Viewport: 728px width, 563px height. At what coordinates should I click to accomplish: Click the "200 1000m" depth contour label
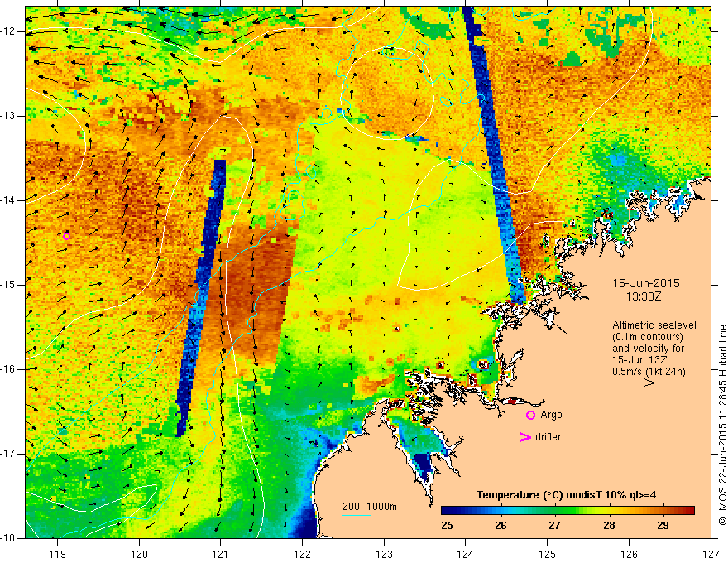click(x=370, y=507)
